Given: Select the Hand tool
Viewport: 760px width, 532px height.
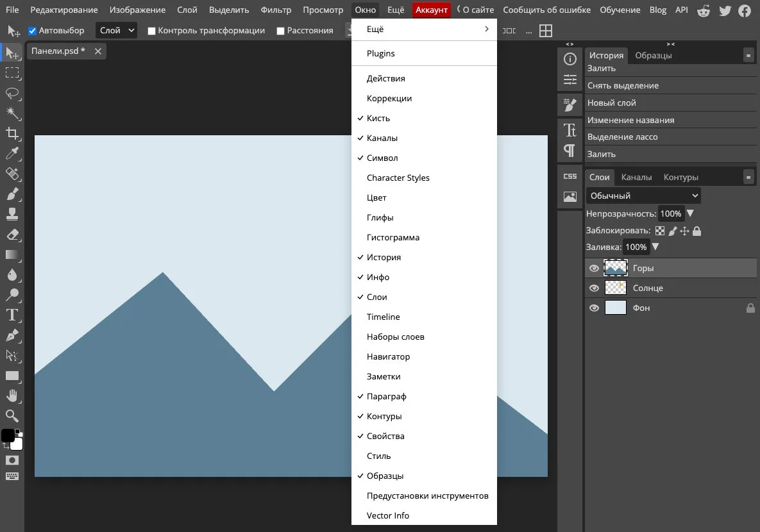Looking at the screenshot, I should (x=12, y=396).
